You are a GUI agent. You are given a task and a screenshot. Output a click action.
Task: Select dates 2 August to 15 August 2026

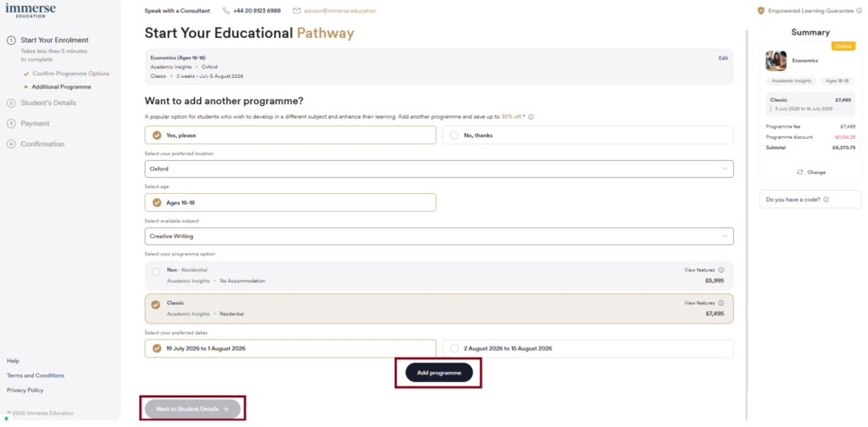click(x=455, y=348)
